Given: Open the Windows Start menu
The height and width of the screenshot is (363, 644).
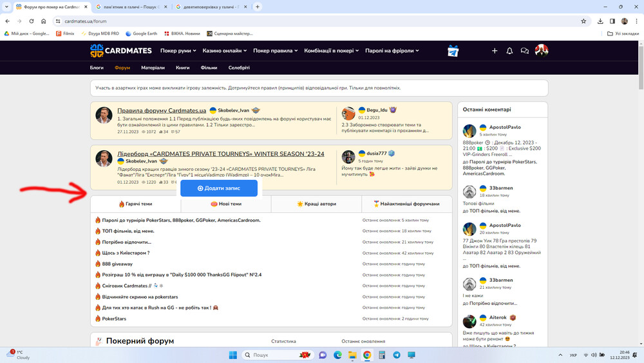Looking at the screenshot, I should [233, 355].
